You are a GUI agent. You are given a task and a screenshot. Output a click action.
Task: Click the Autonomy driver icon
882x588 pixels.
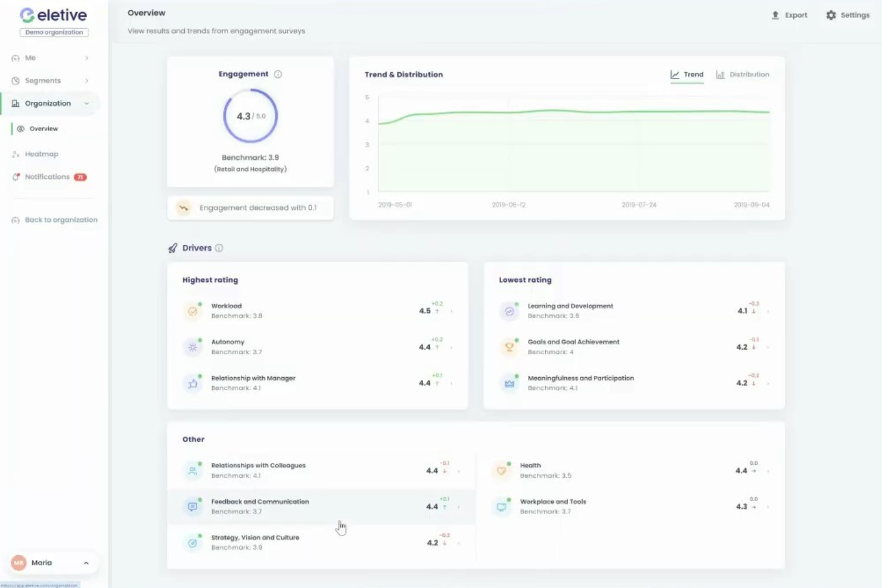(192, 347)
